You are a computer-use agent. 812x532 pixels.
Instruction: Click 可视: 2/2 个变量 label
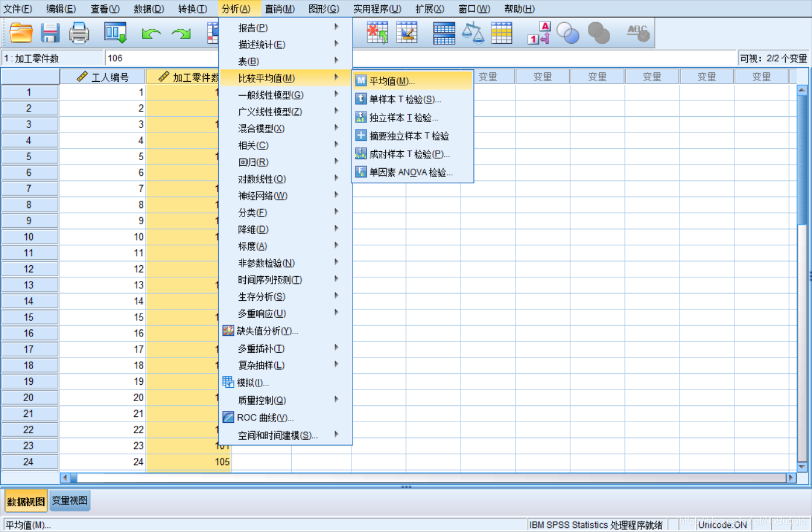773,58
